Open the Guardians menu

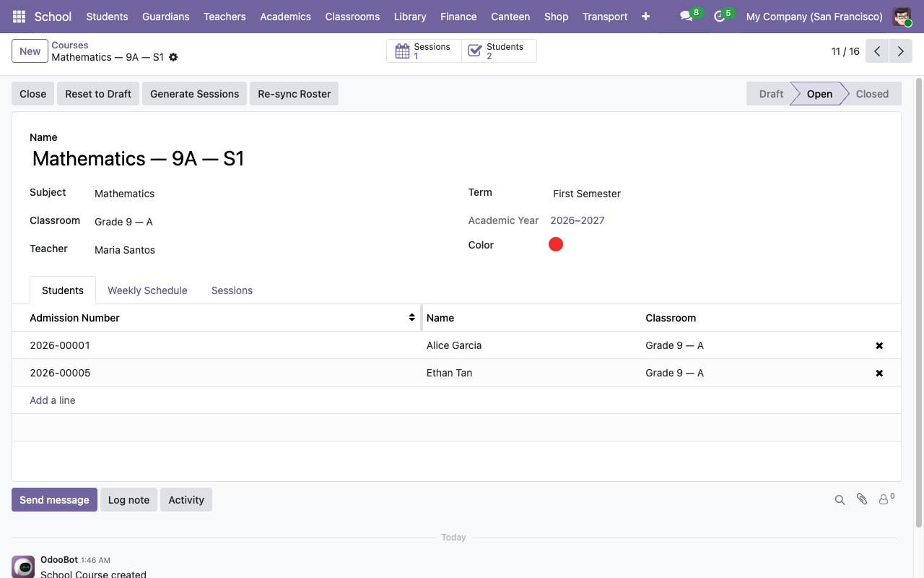point(166,17)
